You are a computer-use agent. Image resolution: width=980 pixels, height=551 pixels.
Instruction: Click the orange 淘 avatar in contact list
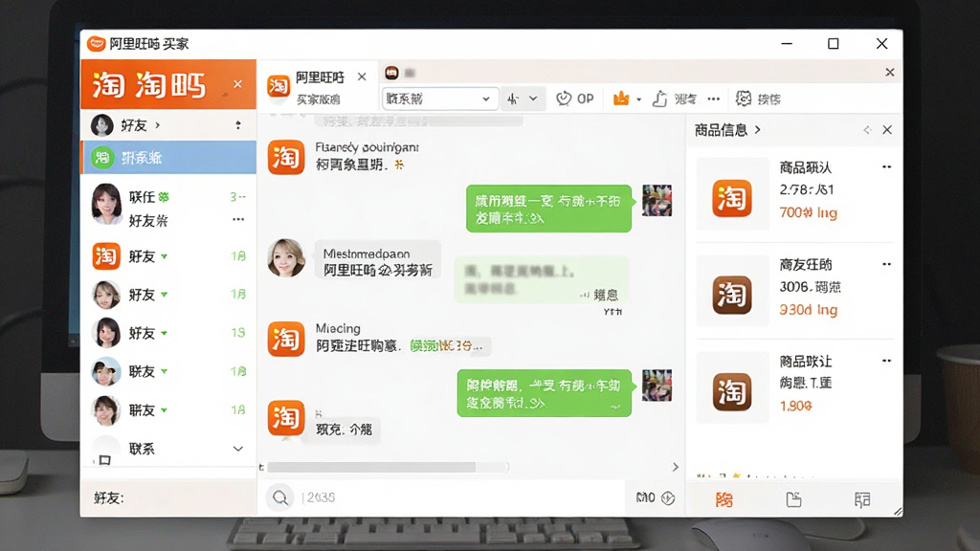click(106, 256)
